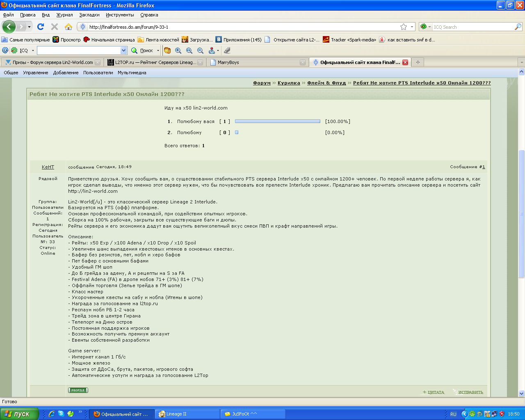This screenshot has height=420, width=525.
Task: Open the ICQ toolbar menu dropdown
Action: tap(33, 50)
